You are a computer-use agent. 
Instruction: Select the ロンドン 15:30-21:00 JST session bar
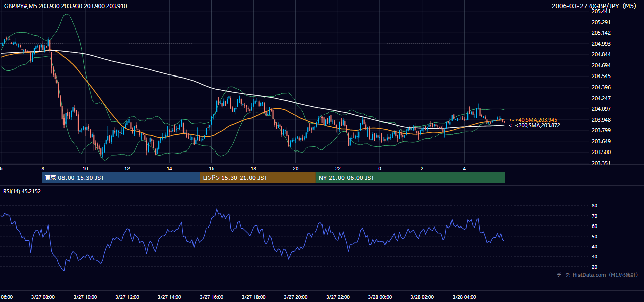[258, 178]
